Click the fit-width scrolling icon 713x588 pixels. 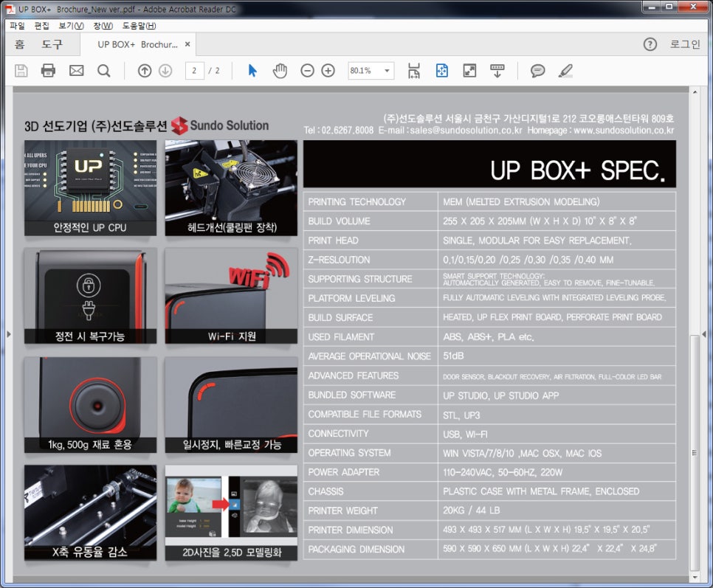[x=414, y=71]
